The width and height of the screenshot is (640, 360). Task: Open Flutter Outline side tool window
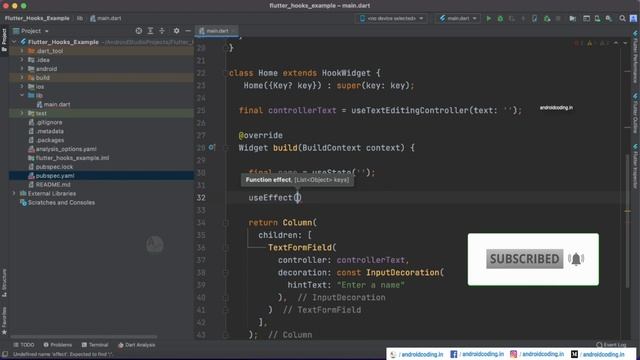click(x=635, y=113)
